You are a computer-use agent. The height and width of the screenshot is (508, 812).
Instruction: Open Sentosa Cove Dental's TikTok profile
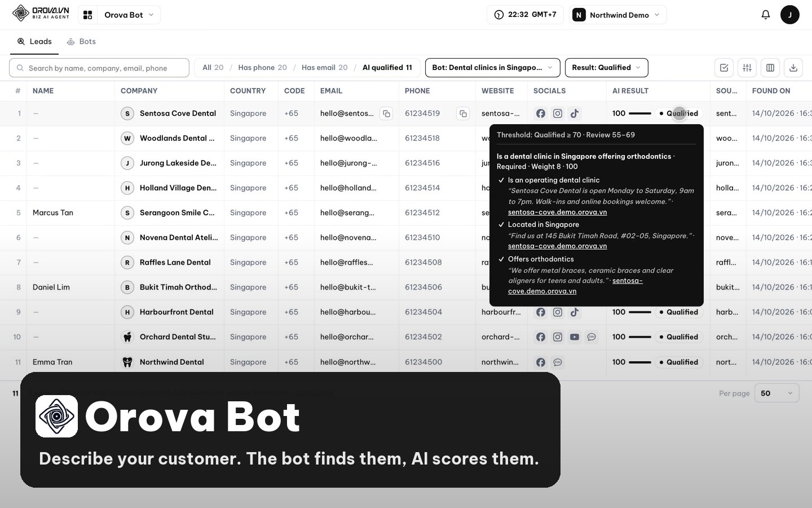click(575, 113)
